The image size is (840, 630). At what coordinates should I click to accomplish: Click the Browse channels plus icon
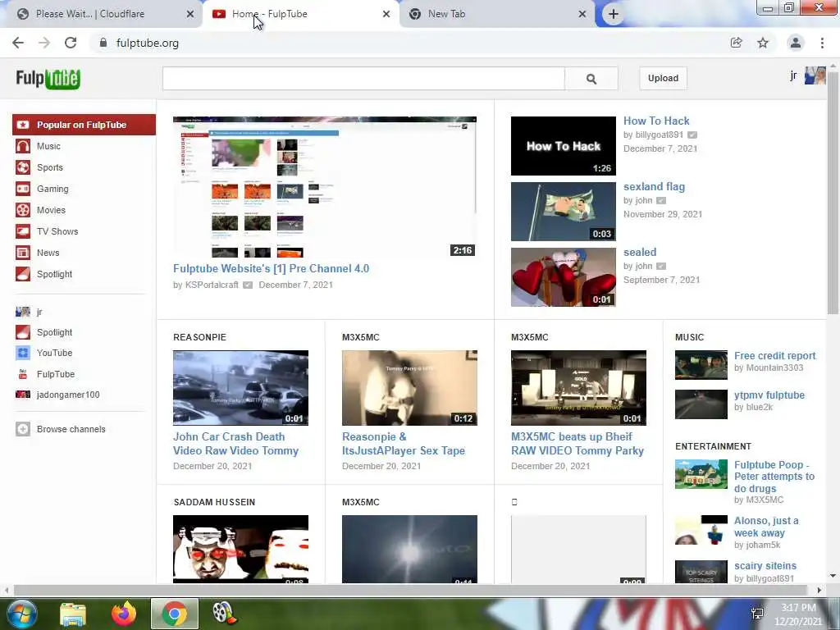tap(22, 429)
